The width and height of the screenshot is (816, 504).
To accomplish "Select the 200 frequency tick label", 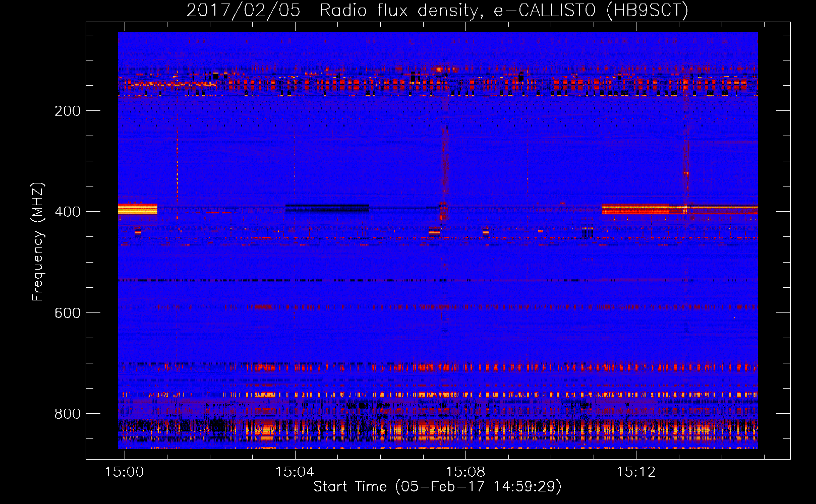I will pyautogui.click(x=68, y=111).
